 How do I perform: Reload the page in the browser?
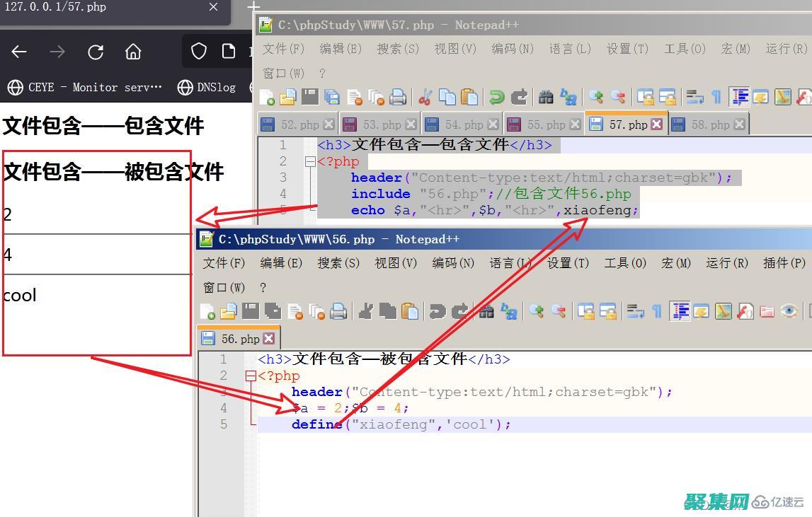click(95, 51)
